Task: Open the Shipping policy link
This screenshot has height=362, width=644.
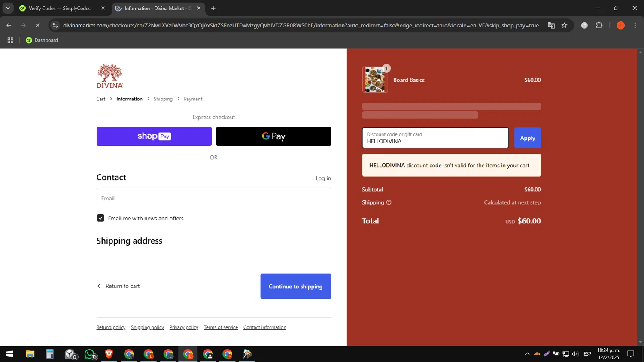Action: click(x=147, y=327)
